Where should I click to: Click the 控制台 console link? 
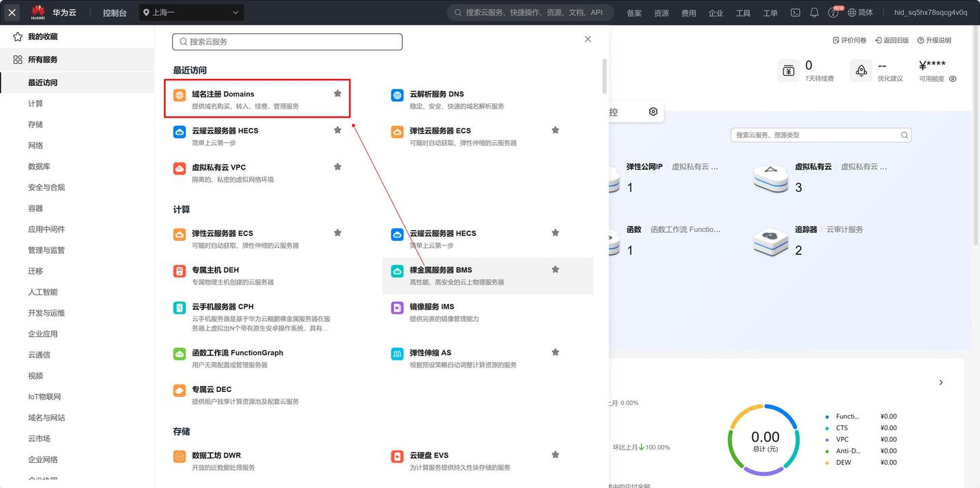[x=114, y=13]
